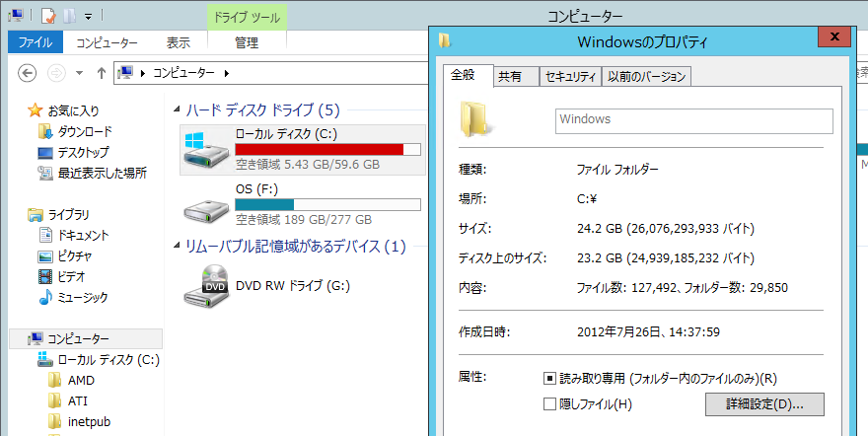Click 空き領域 5.43 GB/59.6 GB text
This screenshot has width=868, height=436.
click(x=308, y=165)
